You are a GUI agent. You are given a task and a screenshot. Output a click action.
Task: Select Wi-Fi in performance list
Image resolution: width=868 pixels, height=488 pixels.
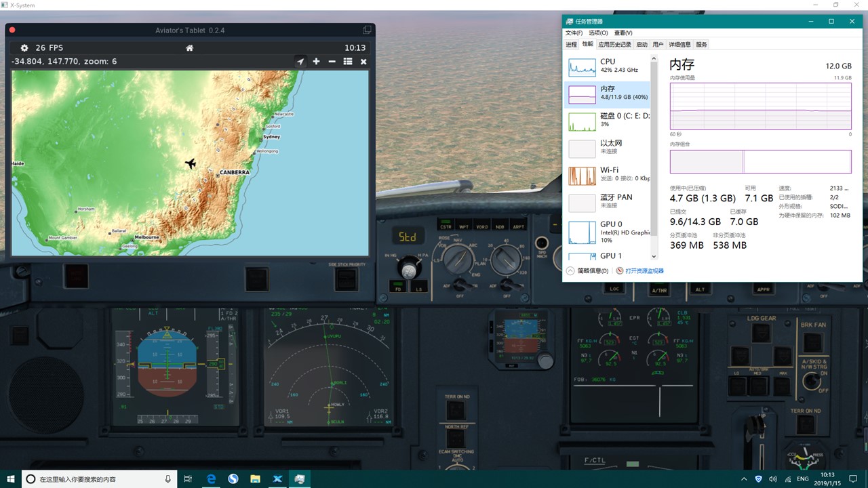click(x=607, y=175)
